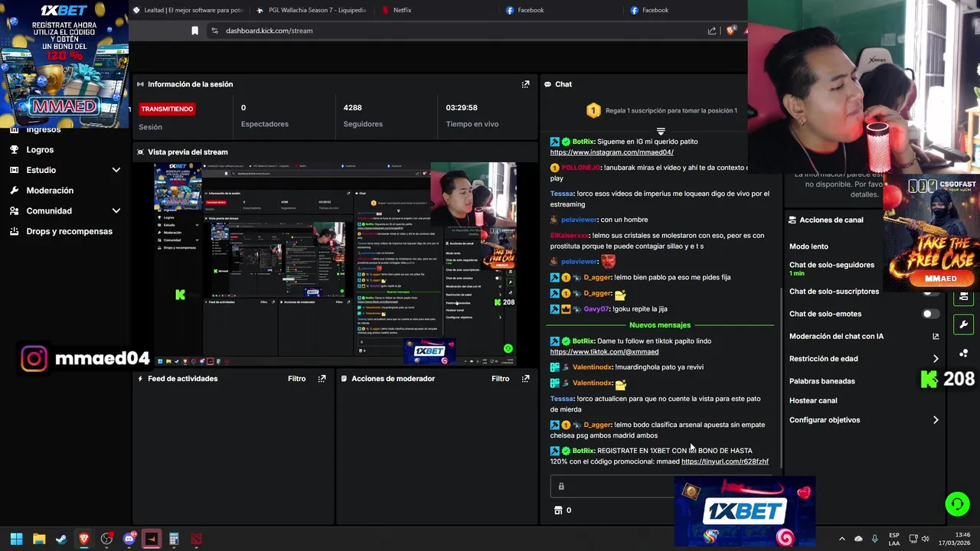Toggle Chat de solo-emotes switch
Image resolution: width=980 pixels, height=551 pixels.
(x=930, y=314)
